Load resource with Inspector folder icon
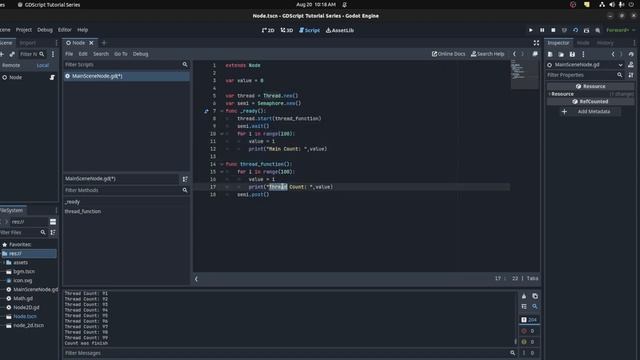The height and width of the screenshot is (360, 640). pos(561,54)
